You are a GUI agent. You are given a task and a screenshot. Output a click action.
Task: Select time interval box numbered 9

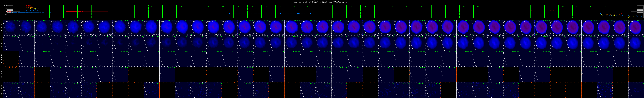tap(155, 11)
